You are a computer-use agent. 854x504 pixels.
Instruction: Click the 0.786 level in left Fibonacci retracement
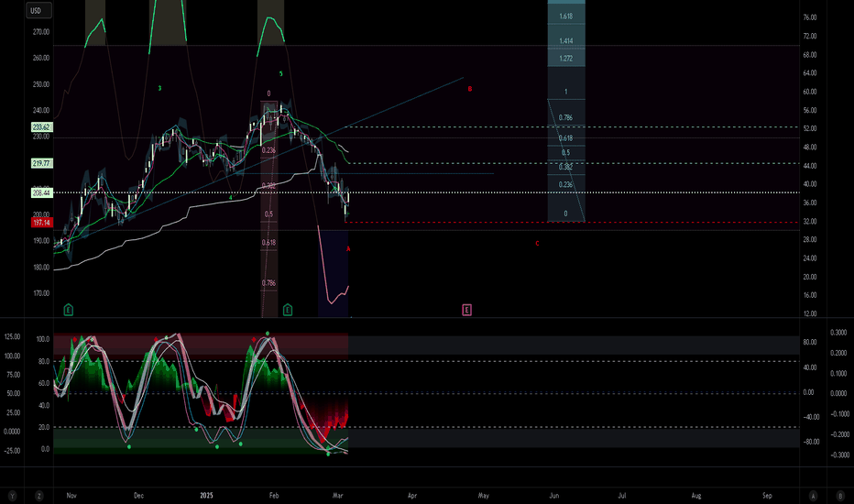click(268, 283)
